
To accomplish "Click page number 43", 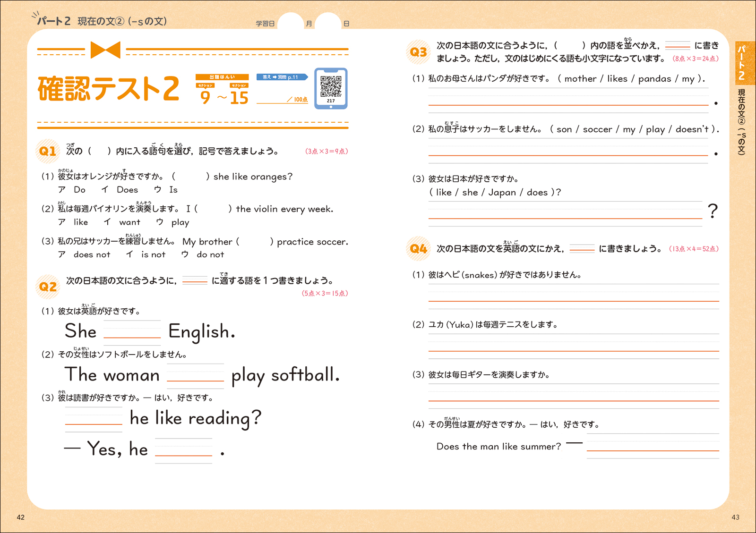I will click(735, 517).
